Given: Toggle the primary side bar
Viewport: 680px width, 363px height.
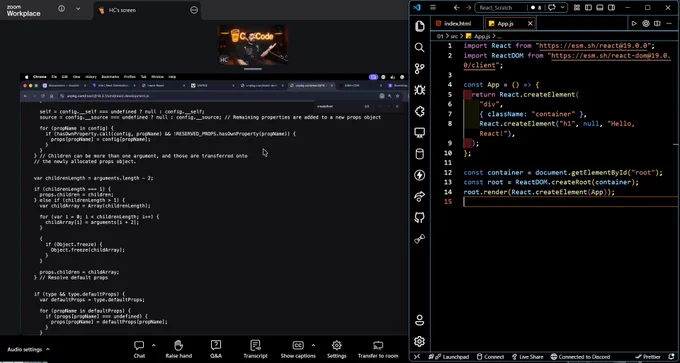Looking at the screenshot, I should pyautogui.click(x=588, y=7).
